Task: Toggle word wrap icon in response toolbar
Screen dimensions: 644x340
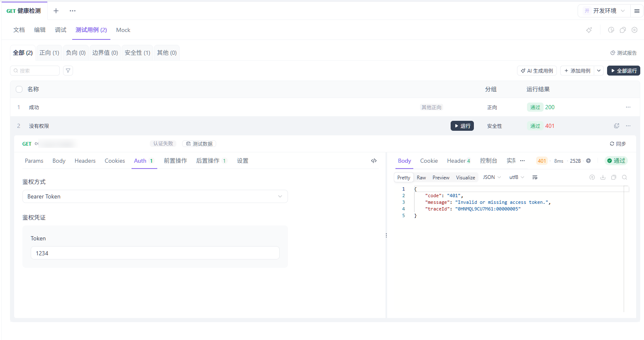Action: 535,177
